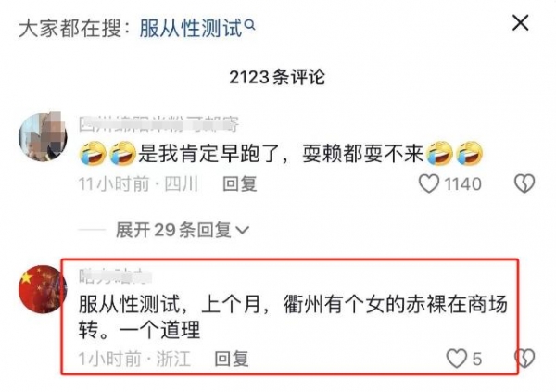
Task: Like the Sichuan comment with 1140 likes
Action: [429, 183]
